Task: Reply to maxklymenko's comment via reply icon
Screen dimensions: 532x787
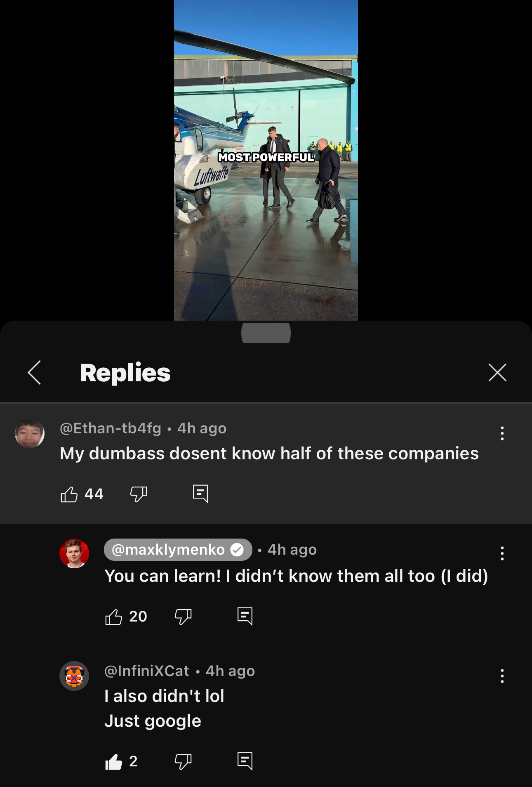Action: coord(245,616)
